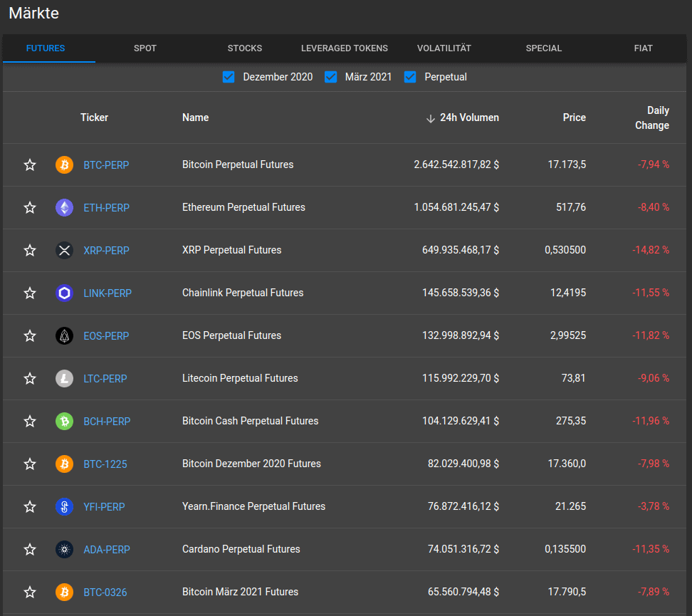Disable the Perpetual filter checkbox
Viewport: 692px width, 616px height.
410,77
